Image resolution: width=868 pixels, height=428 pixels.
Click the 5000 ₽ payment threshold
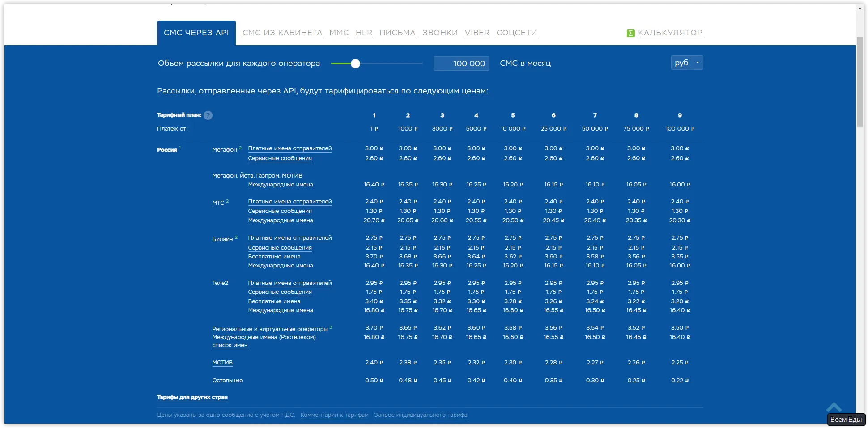tap(476, 129)
